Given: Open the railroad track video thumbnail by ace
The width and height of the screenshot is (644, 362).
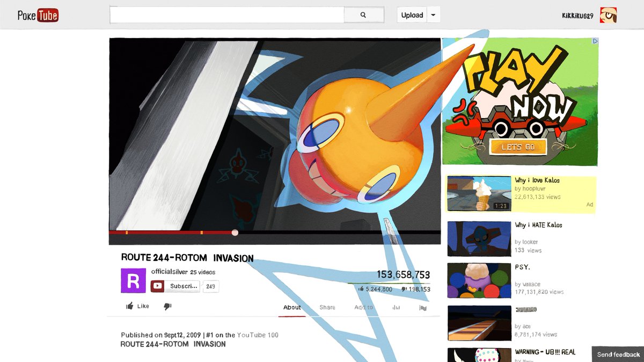Looking at the screenshot, I should 479,323.
